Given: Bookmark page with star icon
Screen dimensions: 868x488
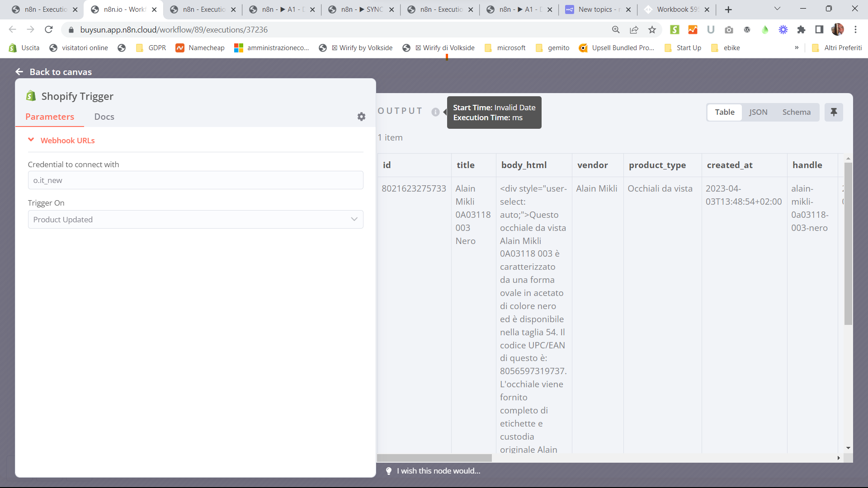Looking at the screenshot, I should click(652, 30).
